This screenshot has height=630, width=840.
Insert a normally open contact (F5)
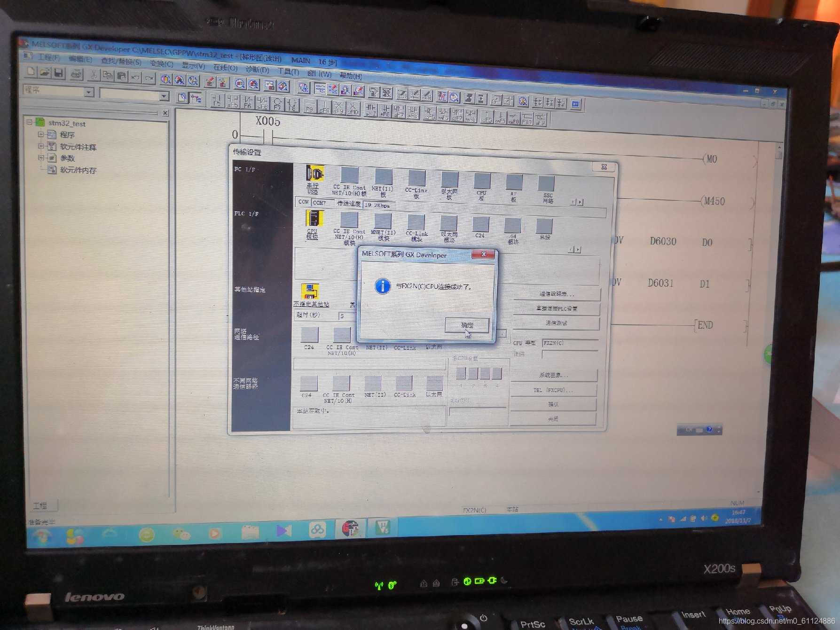tap(217, 101)
